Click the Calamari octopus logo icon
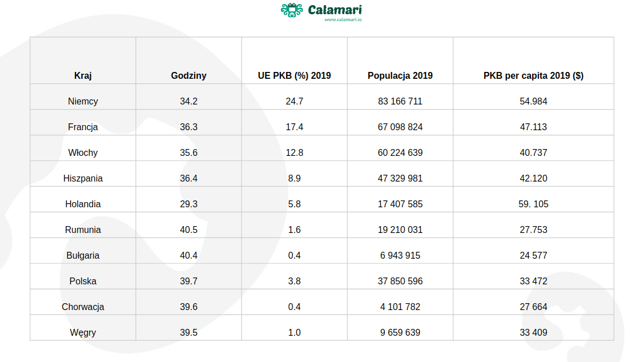Image resolution: width=644 pixels, height=362 pixels. pos(292,10)
